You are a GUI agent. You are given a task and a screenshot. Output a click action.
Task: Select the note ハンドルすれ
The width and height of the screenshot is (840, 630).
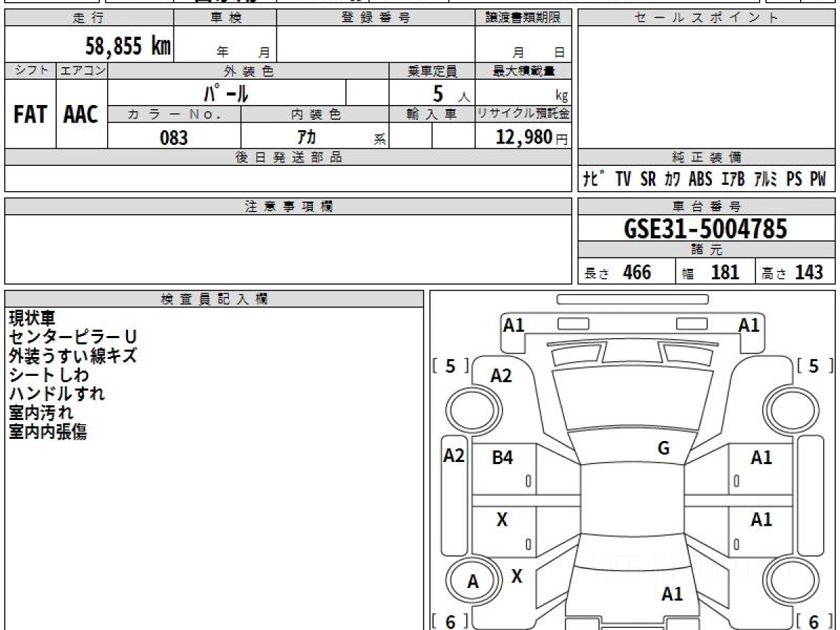point(57,393)
